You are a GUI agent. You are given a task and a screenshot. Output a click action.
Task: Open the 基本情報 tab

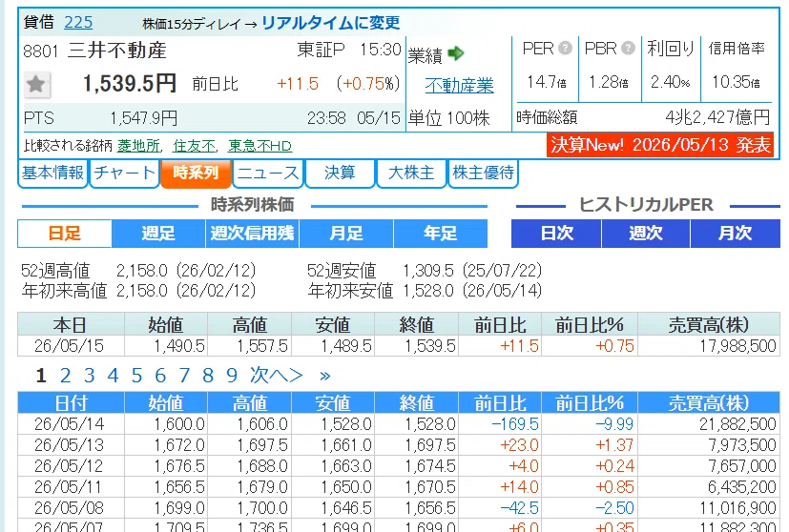pyautogui.click(x=52, y=173)
